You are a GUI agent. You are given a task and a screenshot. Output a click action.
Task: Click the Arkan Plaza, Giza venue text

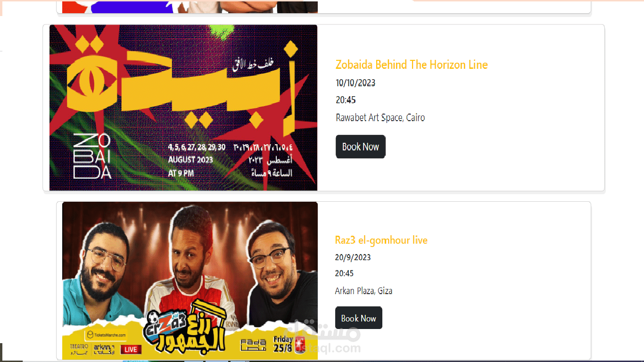tap(363, 291)
